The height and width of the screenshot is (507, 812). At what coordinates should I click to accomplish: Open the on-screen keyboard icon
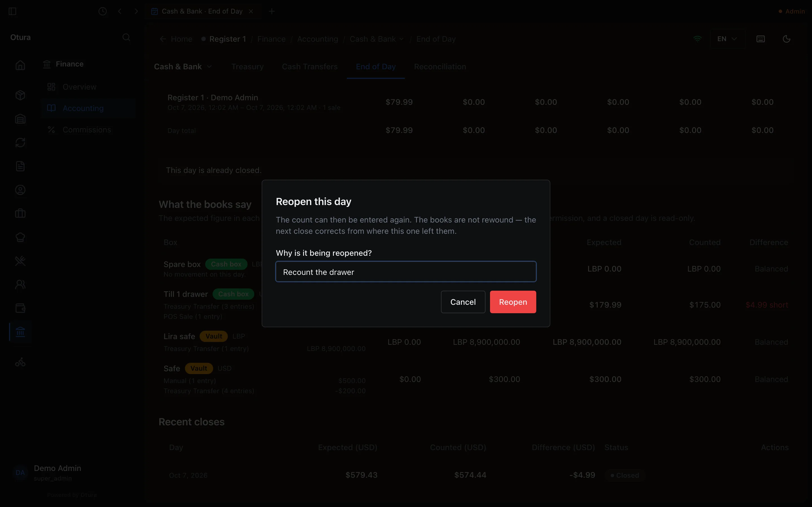(761, 39)
